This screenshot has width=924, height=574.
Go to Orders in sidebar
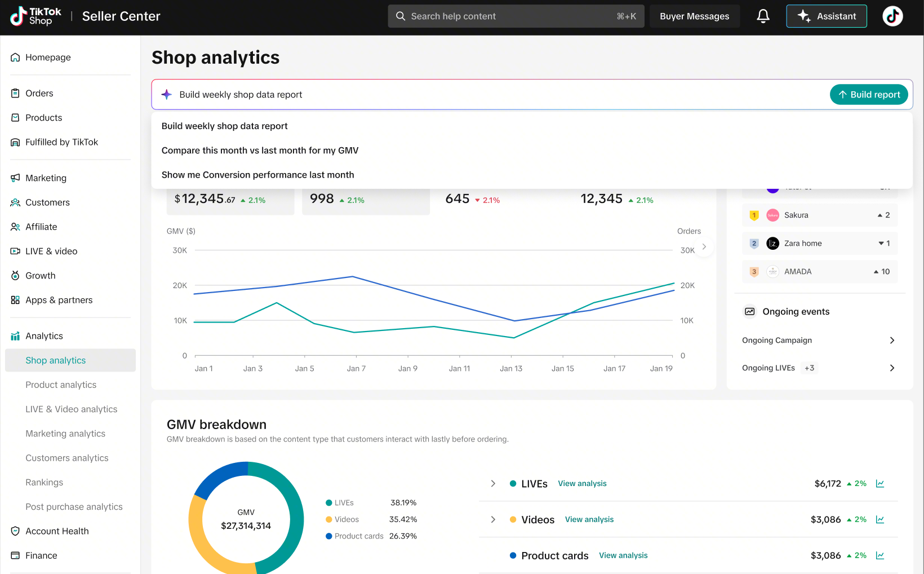tap(70, 94)
